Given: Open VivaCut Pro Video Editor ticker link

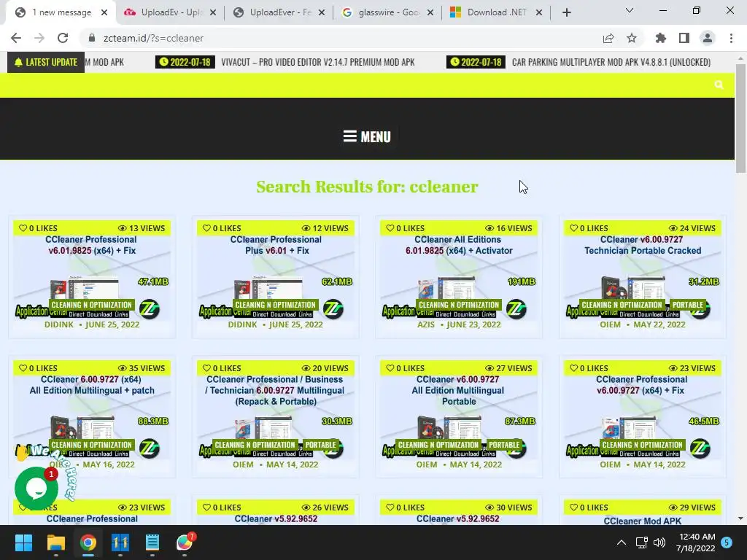Looking at the screenshot, I should tap(318, 62).
